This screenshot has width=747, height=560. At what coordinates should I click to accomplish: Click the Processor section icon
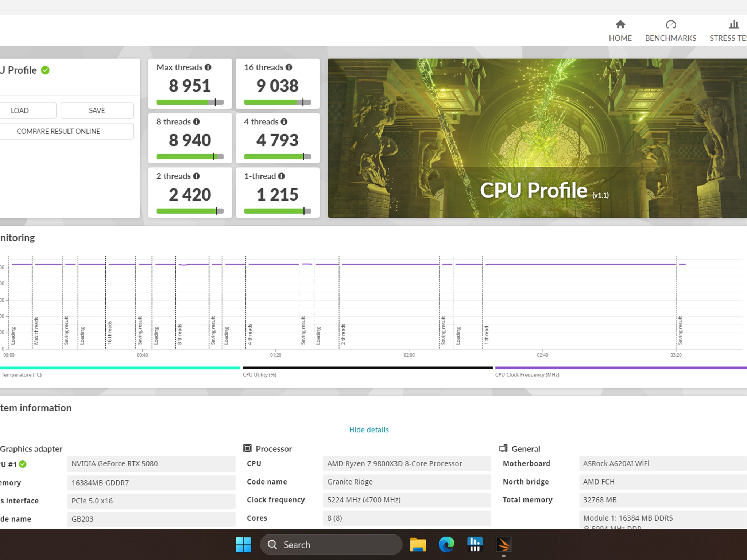(248, 448)
